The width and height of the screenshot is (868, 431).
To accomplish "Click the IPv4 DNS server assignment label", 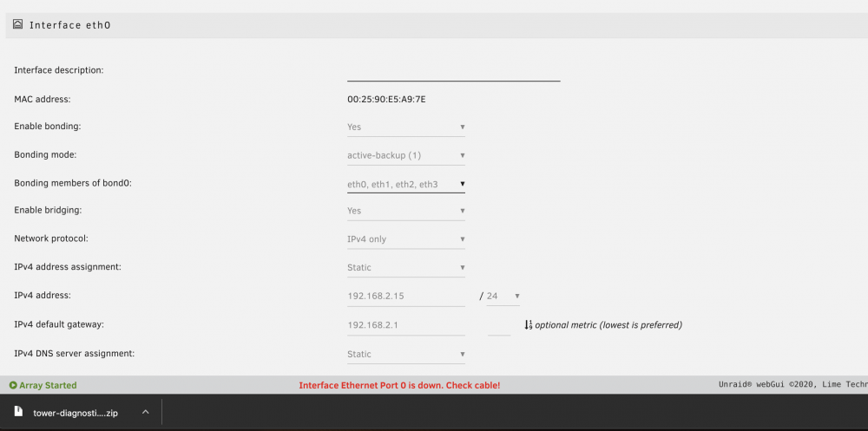I will click(74, 352).
